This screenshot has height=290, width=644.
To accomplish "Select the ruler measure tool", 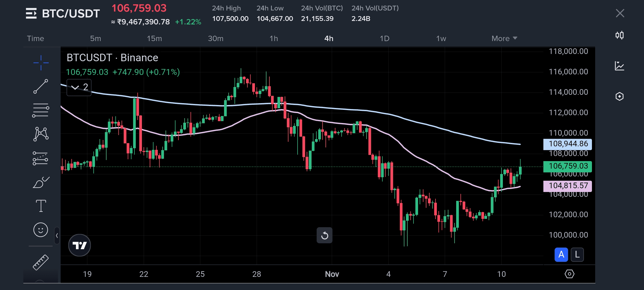I will click(41, 262).
